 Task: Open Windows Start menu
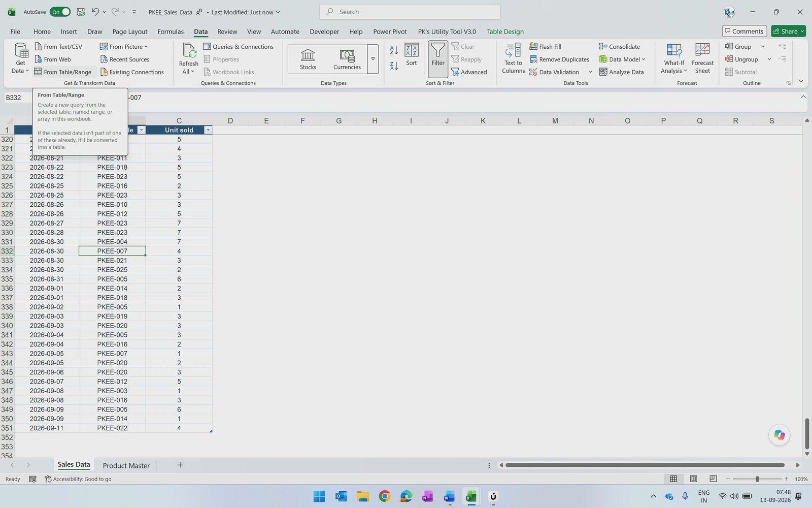(x=319, y=496)
